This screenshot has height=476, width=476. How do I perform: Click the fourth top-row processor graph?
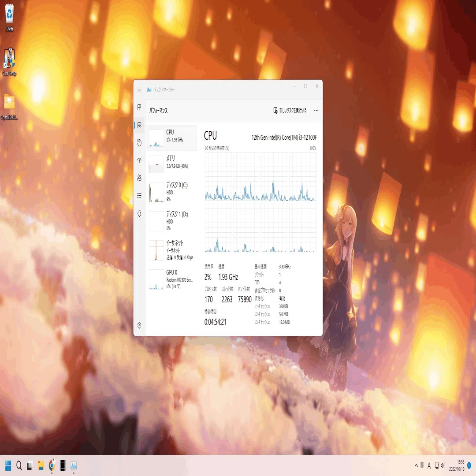pyautogui.click(x=302, y=176)
